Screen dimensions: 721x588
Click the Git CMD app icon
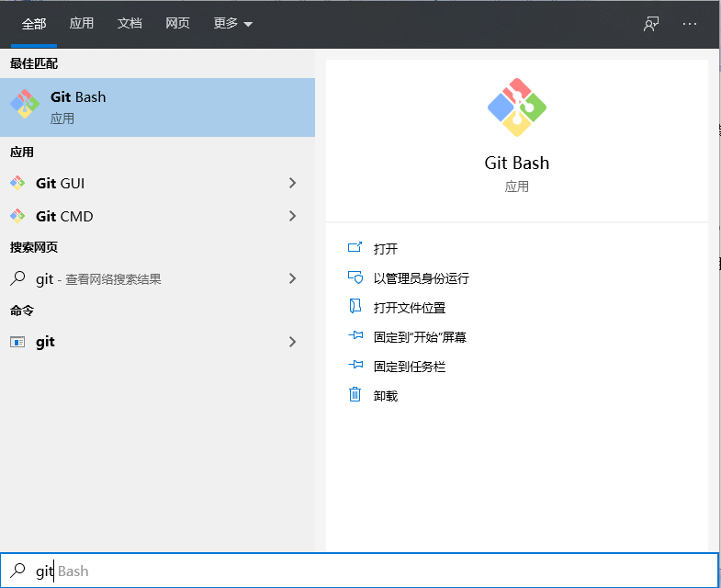click(x=17, y=216)
